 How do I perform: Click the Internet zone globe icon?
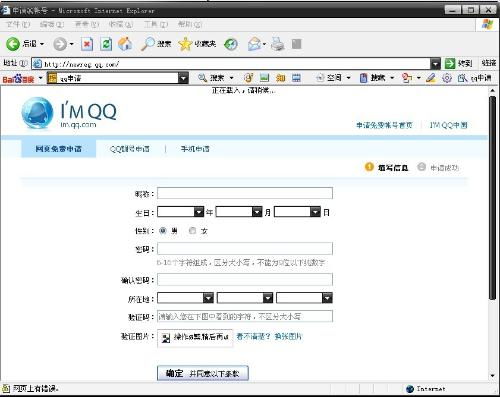point(410,389)
